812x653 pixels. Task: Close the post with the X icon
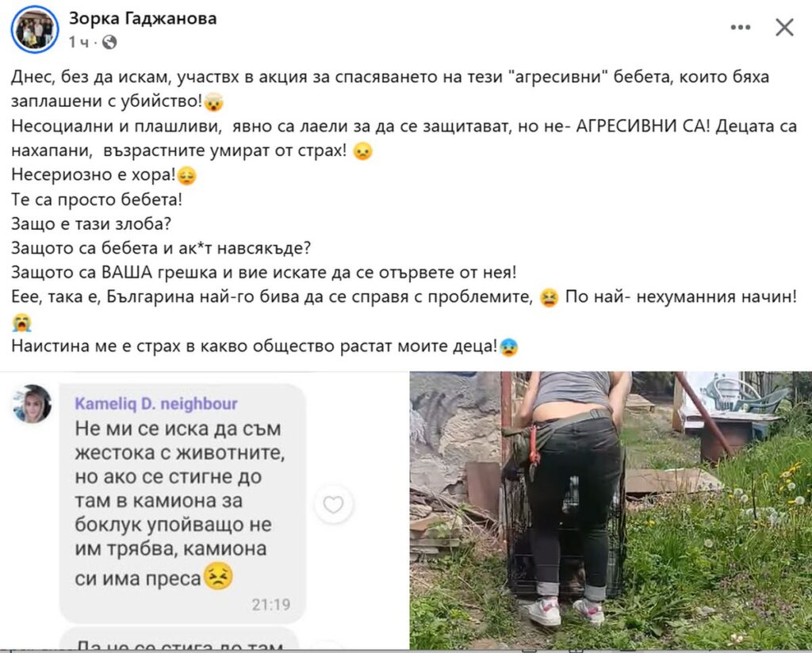click(784, 28)
